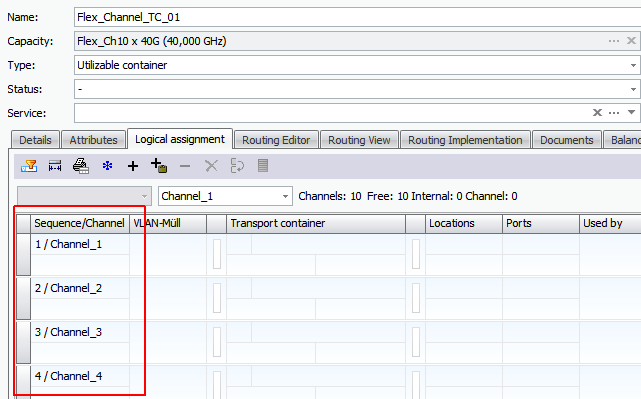The image size is (641, 399).
Task: Switch to the Details tab
Action: tap(36, 140)
